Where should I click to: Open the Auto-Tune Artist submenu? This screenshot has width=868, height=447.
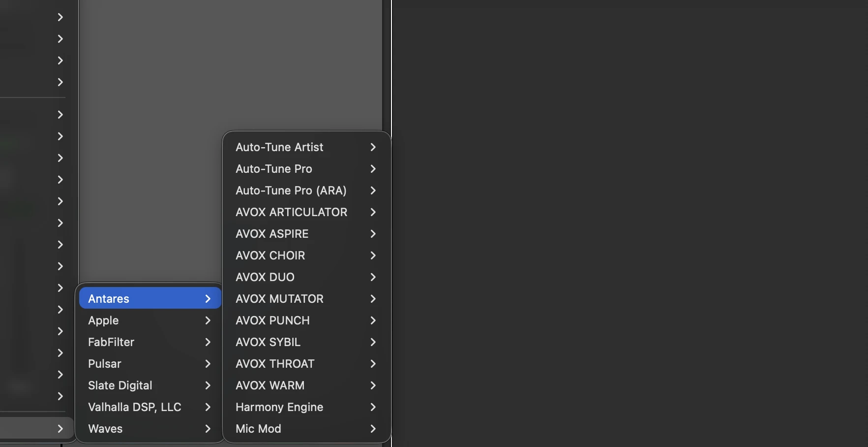point(306,147)
